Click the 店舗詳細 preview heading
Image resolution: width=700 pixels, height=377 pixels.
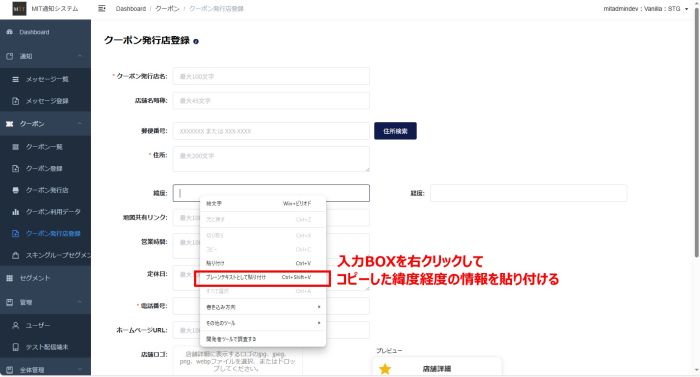click(x=436, y=369)
